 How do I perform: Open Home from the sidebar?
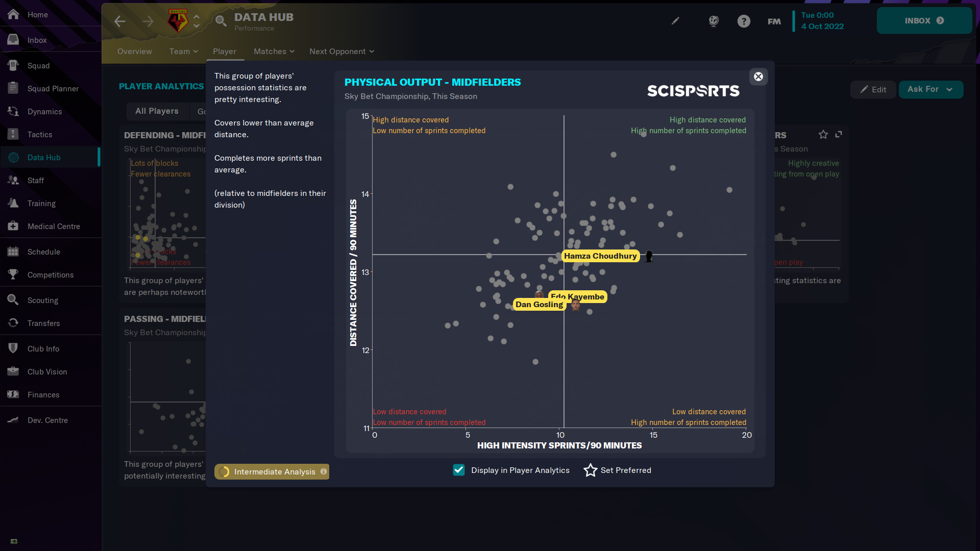tap(51, 14)
